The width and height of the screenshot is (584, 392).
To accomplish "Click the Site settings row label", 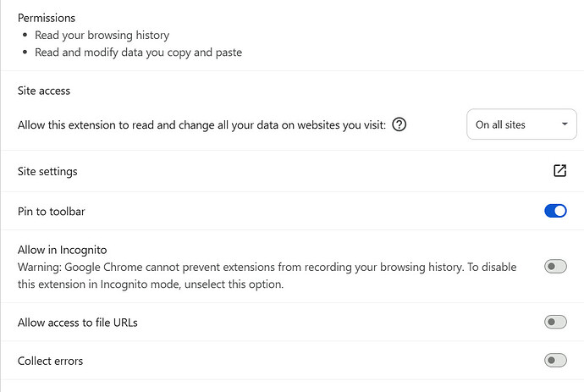I will pos(47,171).
